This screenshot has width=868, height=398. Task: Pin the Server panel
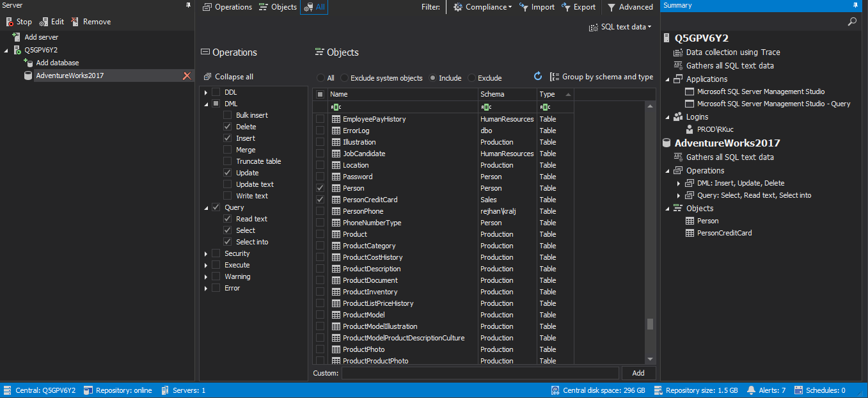[188, 5]
